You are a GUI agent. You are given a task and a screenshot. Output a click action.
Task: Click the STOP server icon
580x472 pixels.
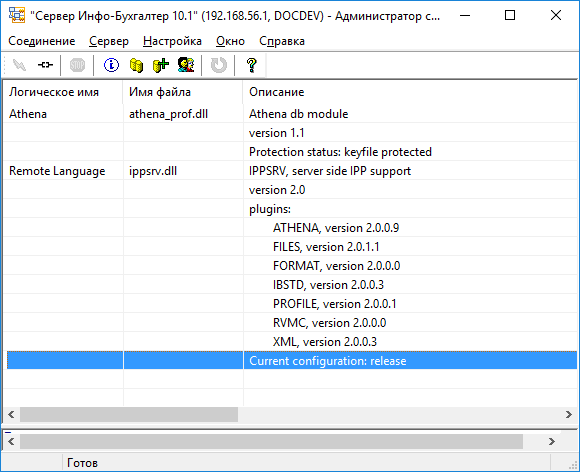tap(77, 65)
